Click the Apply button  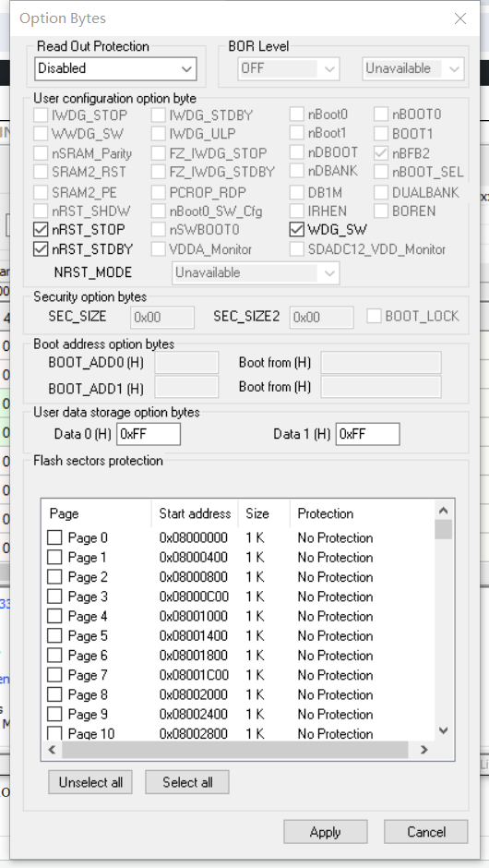(x=326, y=832)
